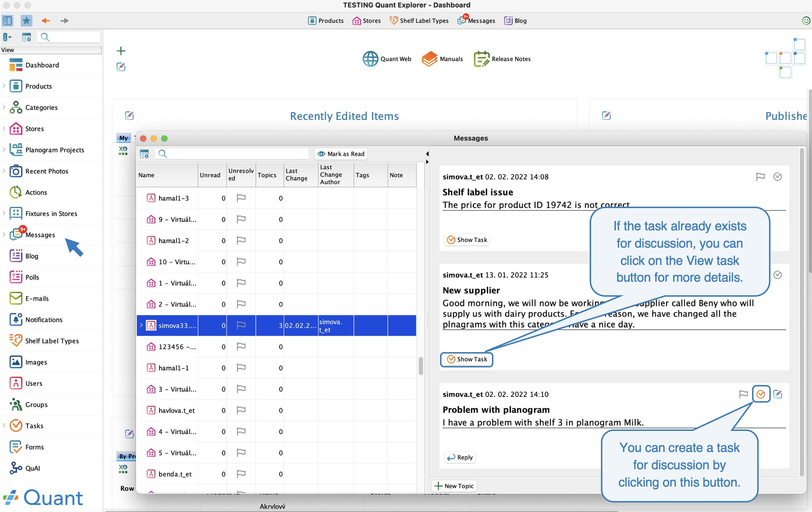The width and height of the screenshot is (812, 512).
Task: Click the Messages window search field
Action: [x=232, y=154]
